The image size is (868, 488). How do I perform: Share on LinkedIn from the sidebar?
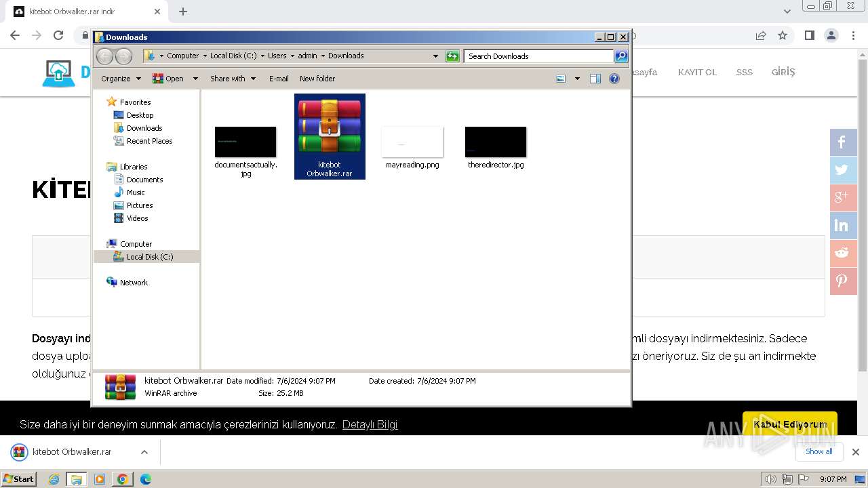pos(844,226)
